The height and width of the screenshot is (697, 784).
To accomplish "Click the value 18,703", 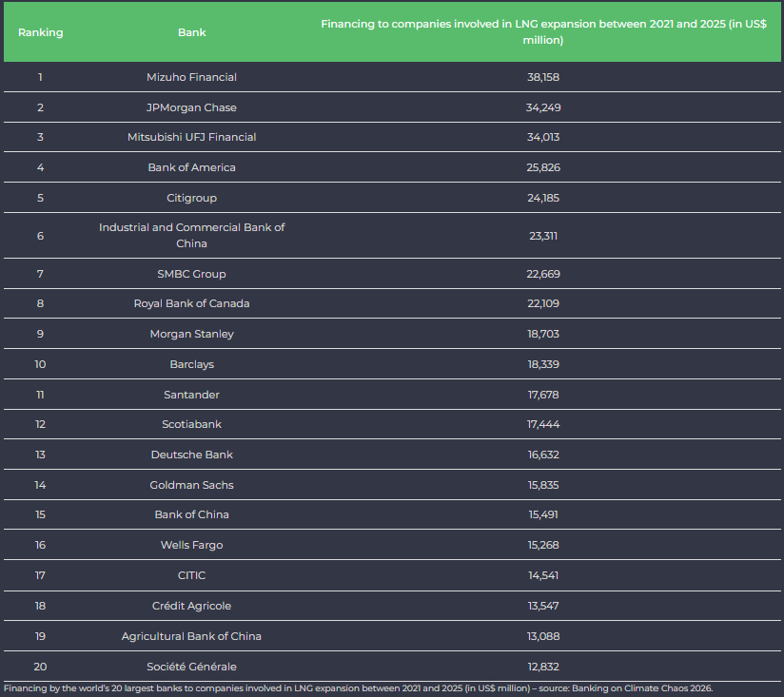I will [543, 334].
